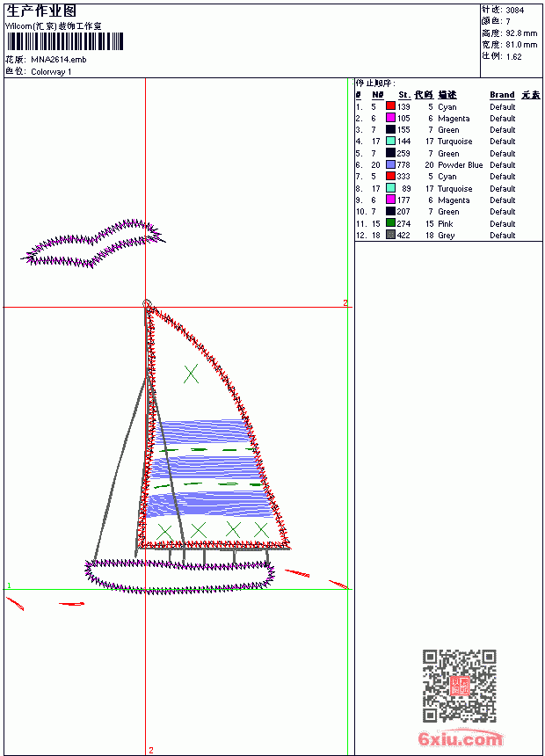Click the stitch count value 3084
The height and width of the screenshot is (756, 545).
[x=514, y=11]
